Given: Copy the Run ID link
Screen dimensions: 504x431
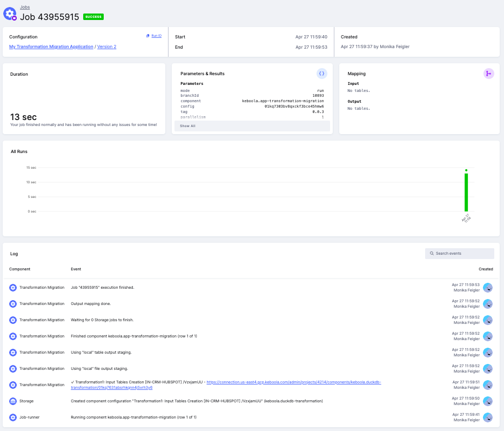Looking at the screenshot, I should pyautogui.click(x=156, y=36).
